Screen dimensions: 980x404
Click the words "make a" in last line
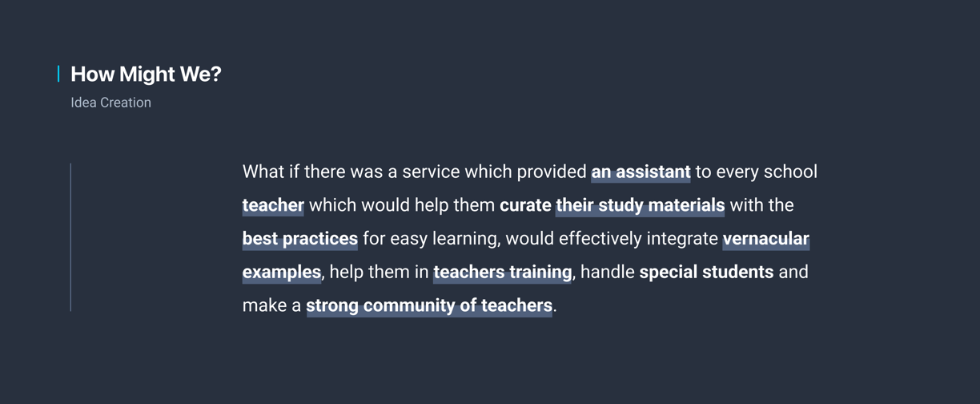click(272, 306)
